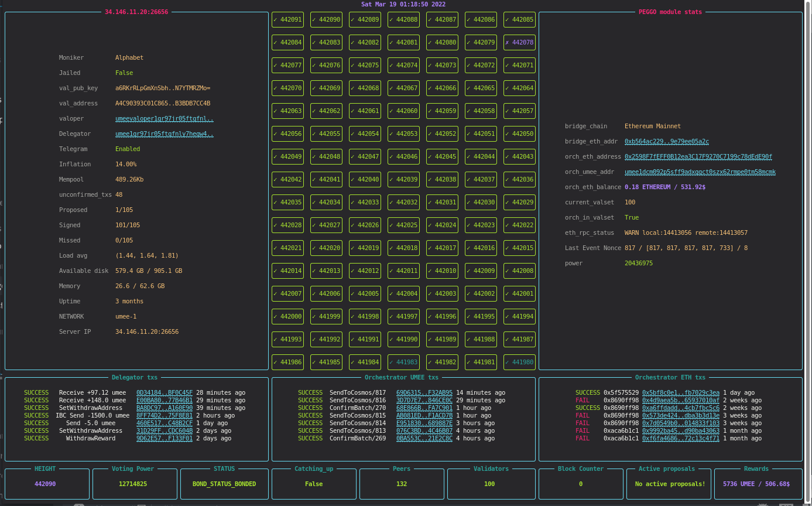
Task: Click the 'No active proposals!' message
Action: click(670, 484)
